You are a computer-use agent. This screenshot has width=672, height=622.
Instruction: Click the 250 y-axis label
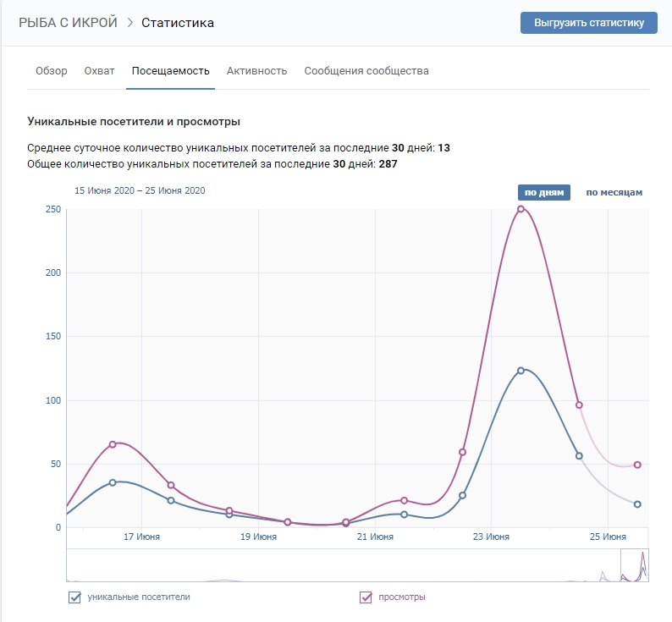point(53,209)
